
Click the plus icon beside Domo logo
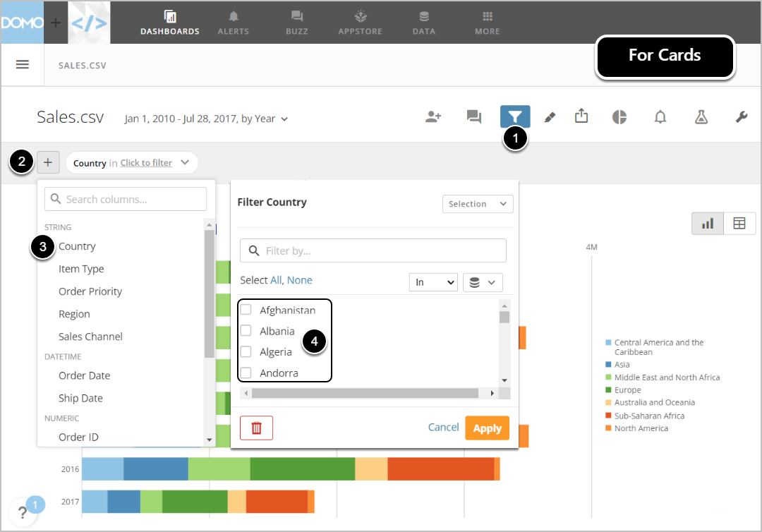point(56,23)
